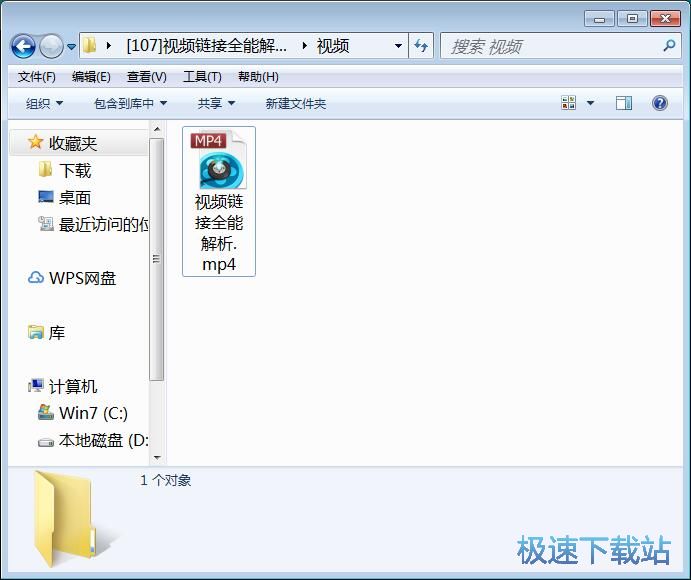The image size is (691, 580).
Task: Click navigation pane scroll up arrow
Action: (157, 129)
